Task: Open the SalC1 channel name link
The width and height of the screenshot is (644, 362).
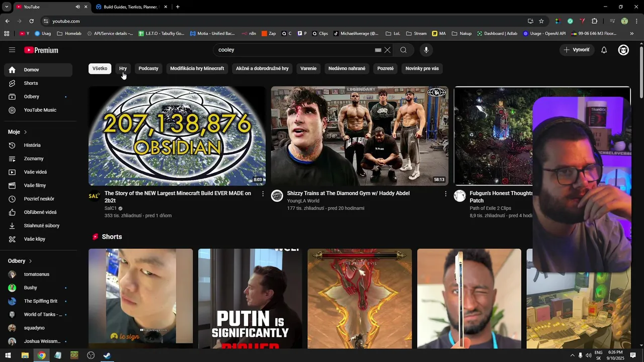Action: 111,208
